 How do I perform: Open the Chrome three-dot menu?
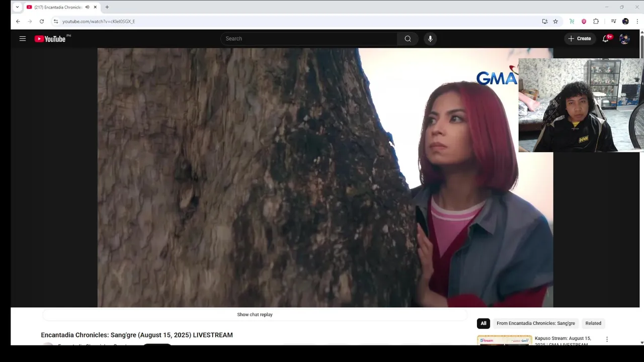pos(637,21)
